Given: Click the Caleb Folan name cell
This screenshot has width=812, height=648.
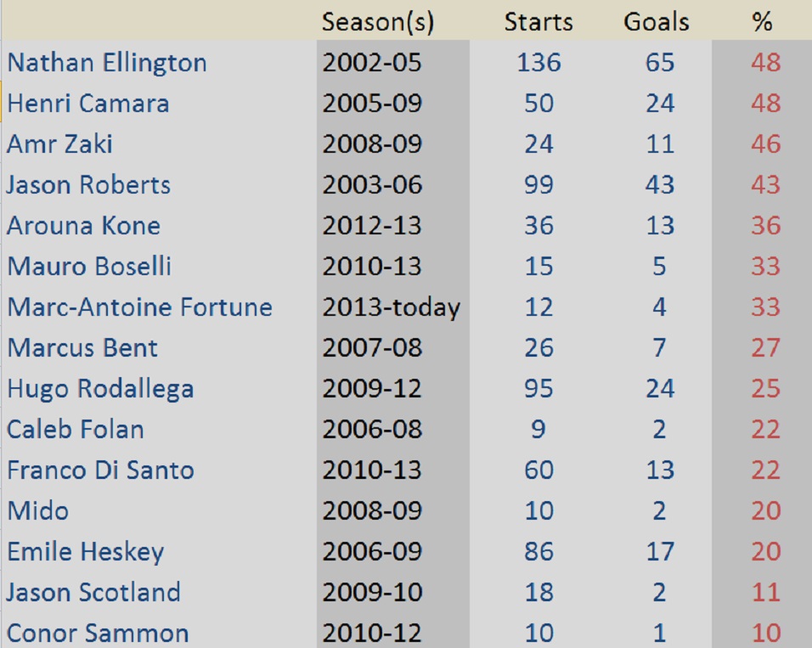Looking at the screenshot, I should [x=76, y=429].
